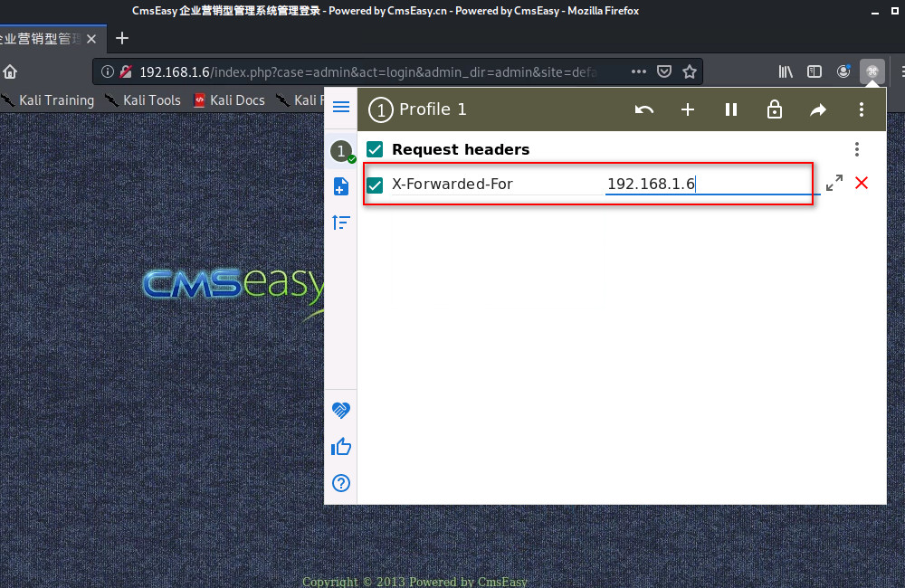Image resolution: width=905 pixels, height=588 pixels.
Task: Expand the header value editor
Action: [834, 184]
